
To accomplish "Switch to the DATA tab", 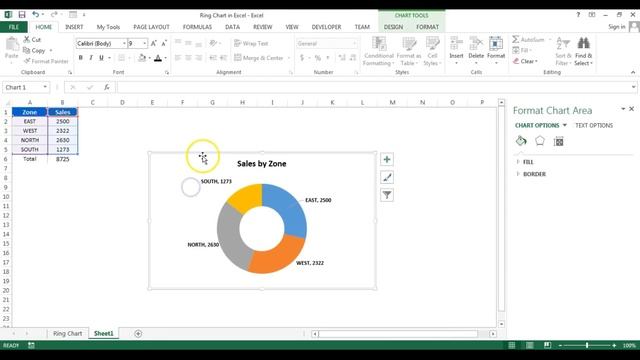I will point(232,27).
